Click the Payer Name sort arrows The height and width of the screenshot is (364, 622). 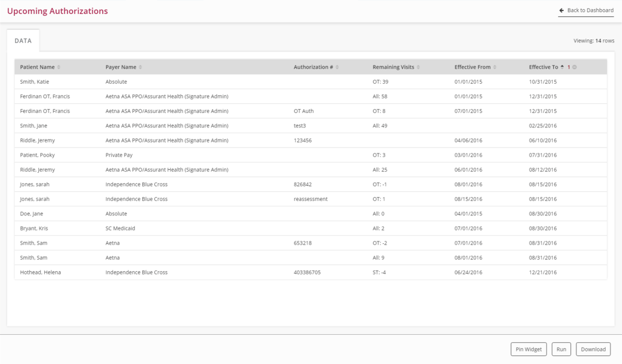coord(140,67)
